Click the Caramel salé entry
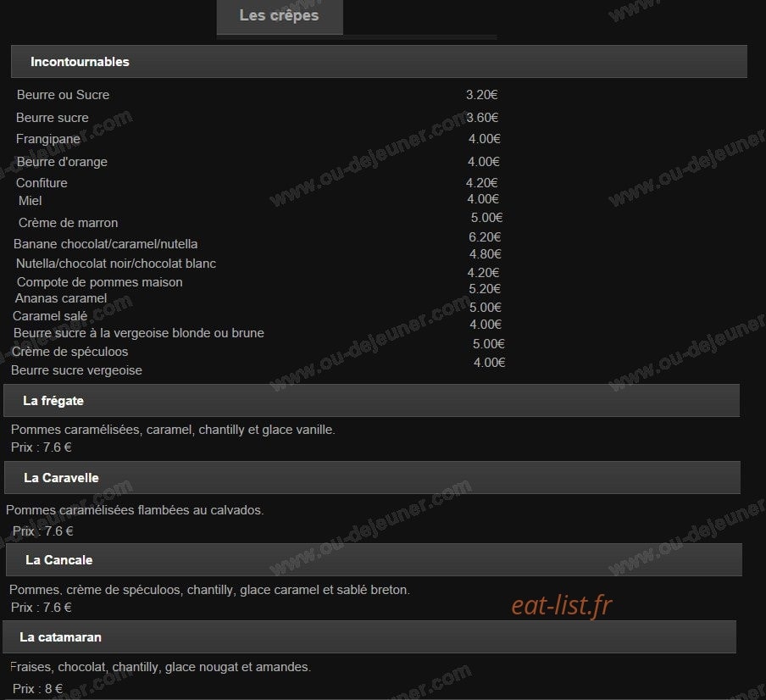The height and width of the screenshot is (700, 766). click(x=50, y=316)
